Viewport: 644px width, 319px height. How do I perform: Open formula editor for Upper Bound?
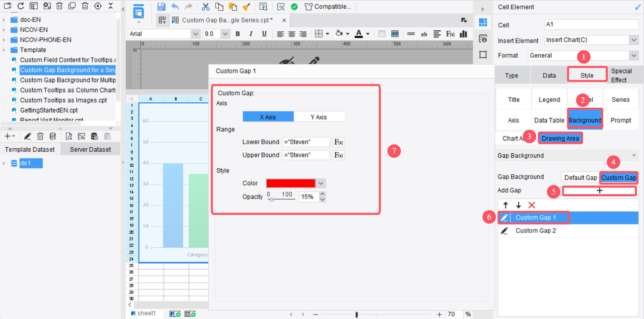click(x=338, y=155)
